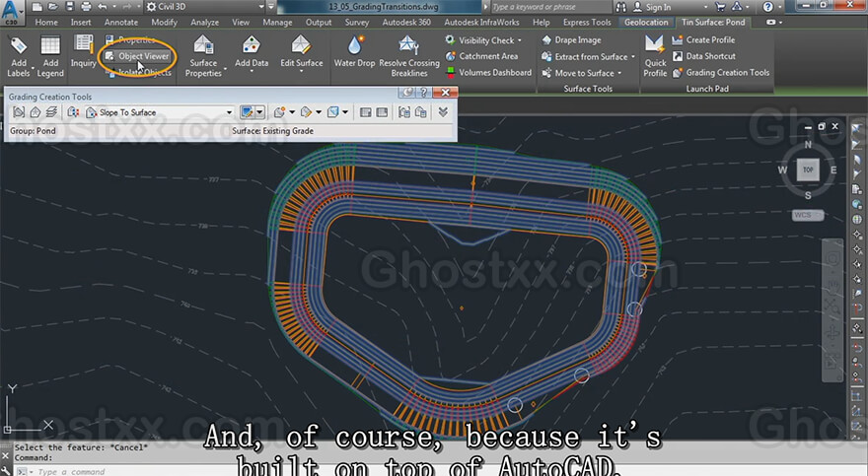Click the New drawing icon in quick access toolbar
This screenshot has width=868, height=476.
point(36,7)
